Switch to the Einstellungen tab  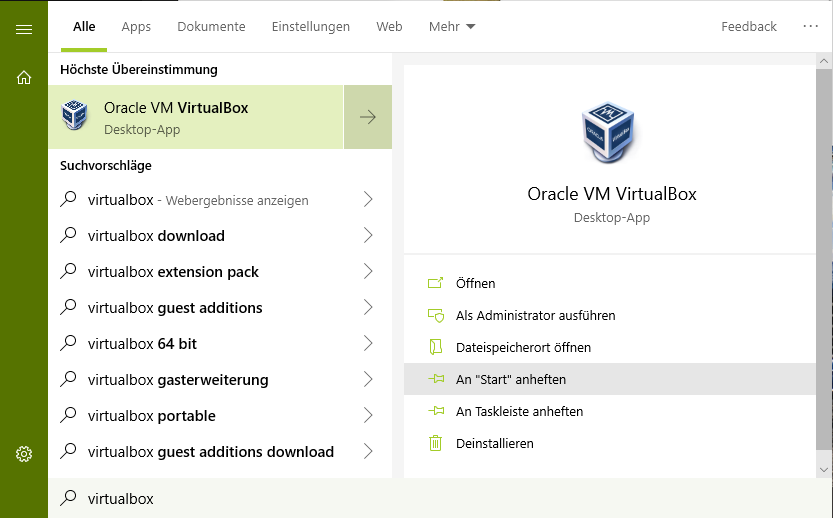(x=311, y=27)
